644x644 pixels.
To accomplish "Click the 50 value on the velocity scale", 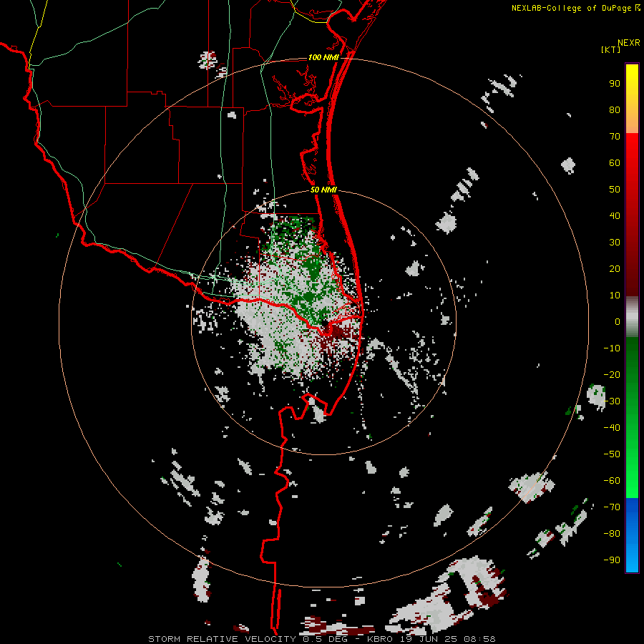I will (615, 190).
